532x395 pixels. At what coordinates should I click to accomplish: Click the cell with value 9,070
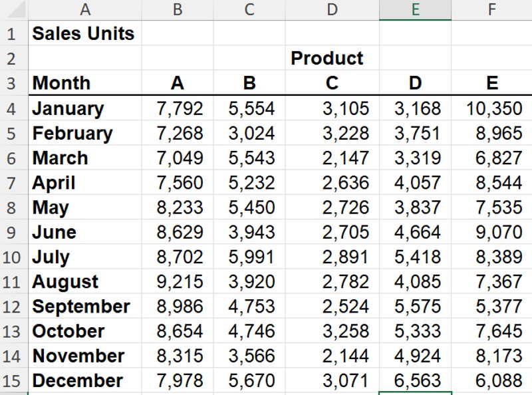[x=491, y=232]
